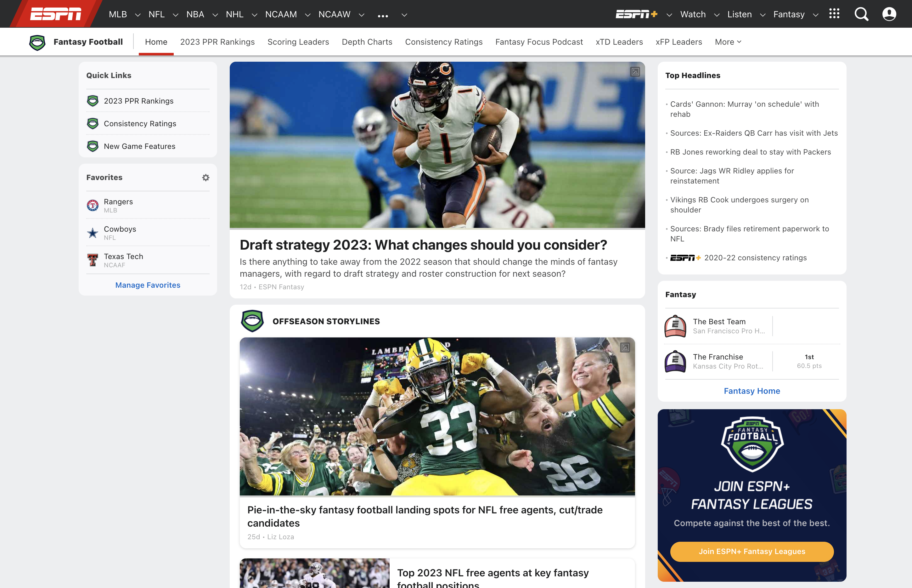This screenshot has width=912, height=588.
Task: Open the user profile icon
Action: coord(889,14)
